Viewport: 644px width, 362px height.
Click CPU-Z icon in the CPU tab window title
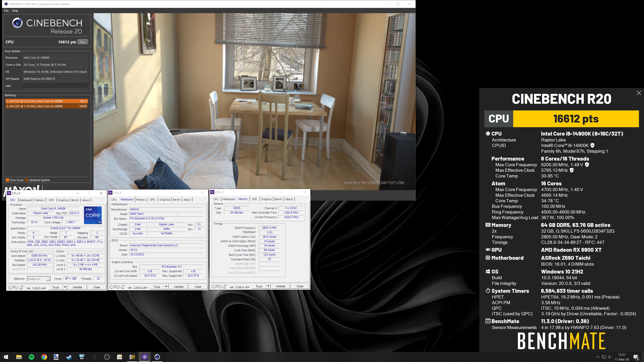coord(9,193)
